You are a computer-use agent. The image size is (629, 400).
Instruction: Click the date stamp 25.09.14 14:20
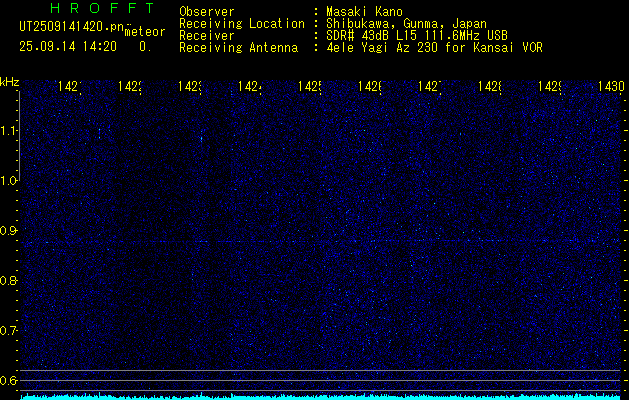pyautogui.click(x=68, y=47)
